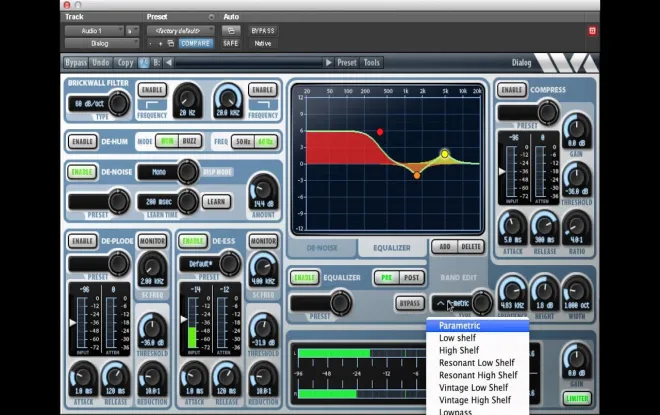Switch equalizer to Post
This screenshot has height=415, width=660.
pos(411,277)
